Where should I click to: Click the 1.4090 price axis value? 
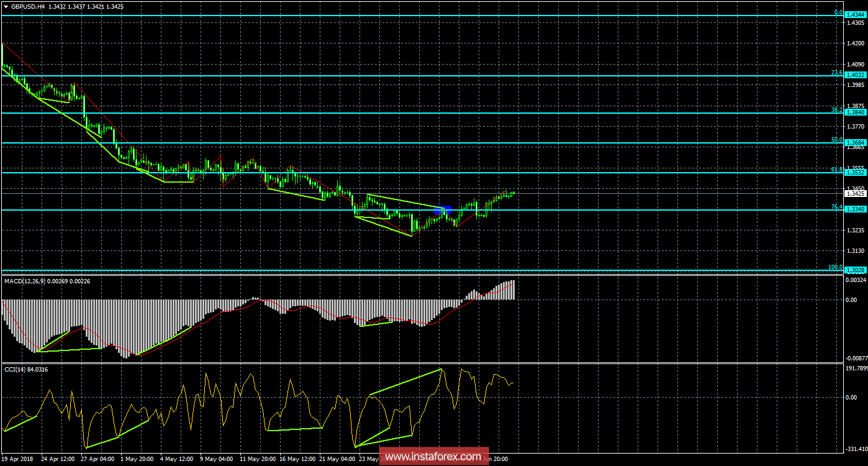pyautogui.click(x=856, y=64)
